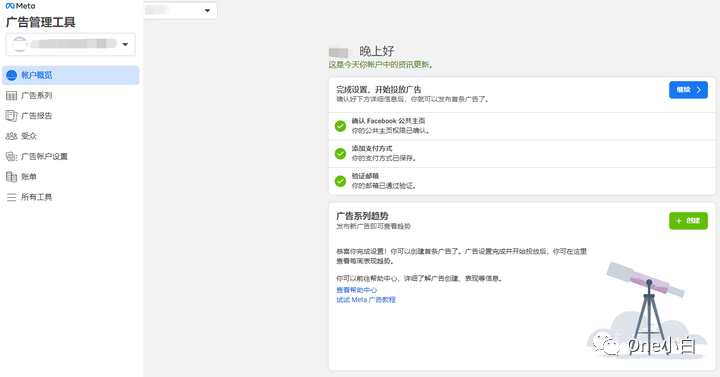Click the 广告系列趋势 card heading

coord(362,216)
